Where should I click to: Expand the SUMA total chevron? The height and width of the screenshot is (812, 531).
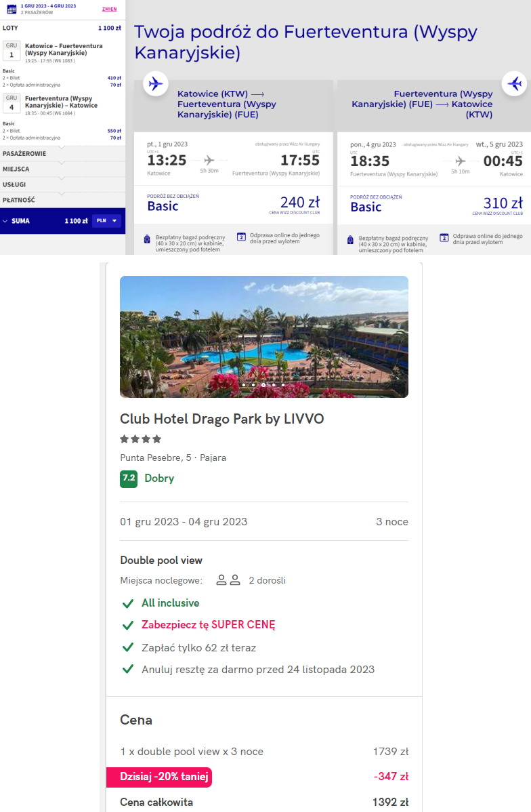tap(5, 221)
